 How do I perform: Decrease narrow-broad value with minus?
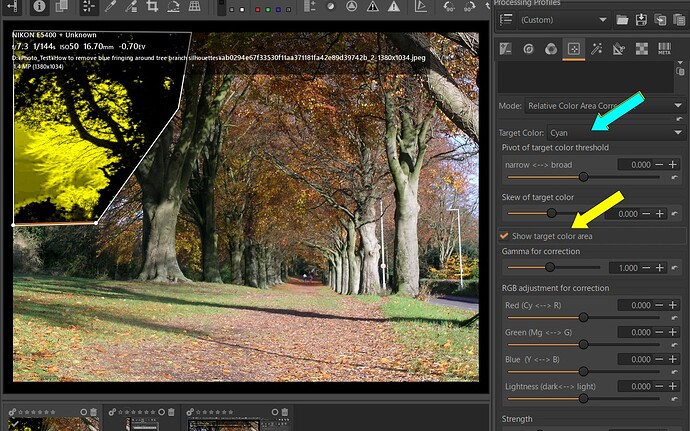point(659,165)
